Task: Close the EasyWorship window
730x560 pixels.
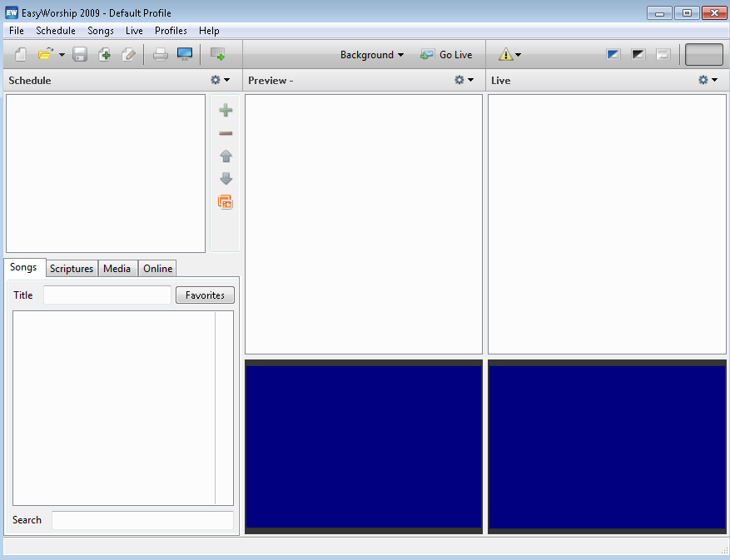Action: 714,13
